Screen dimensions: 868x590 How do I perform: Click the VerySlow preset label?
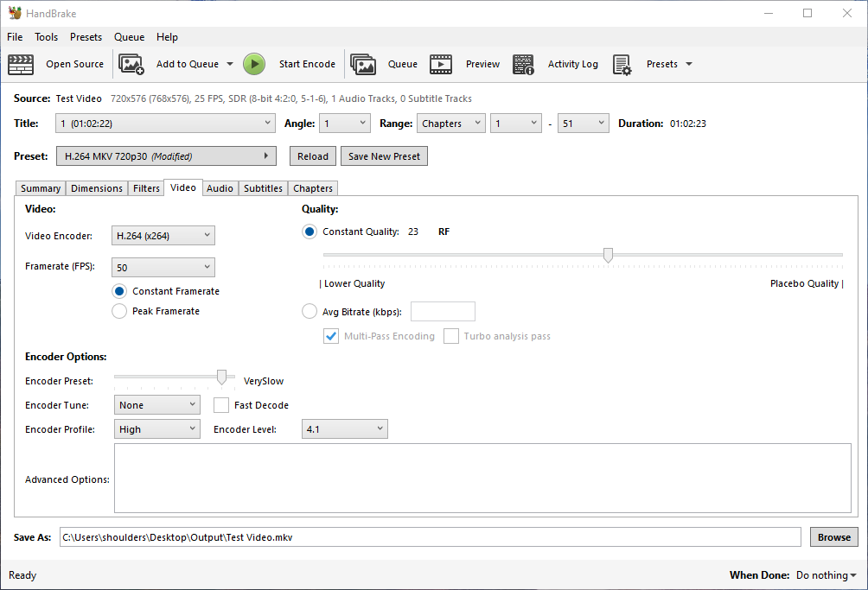[x=264, y=381]
